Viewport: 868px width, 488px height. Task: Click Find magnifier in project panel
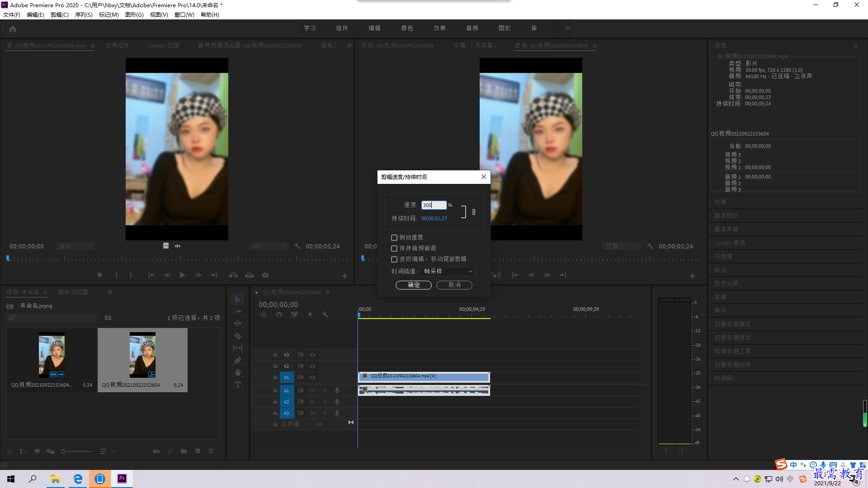tap(170, 451)
